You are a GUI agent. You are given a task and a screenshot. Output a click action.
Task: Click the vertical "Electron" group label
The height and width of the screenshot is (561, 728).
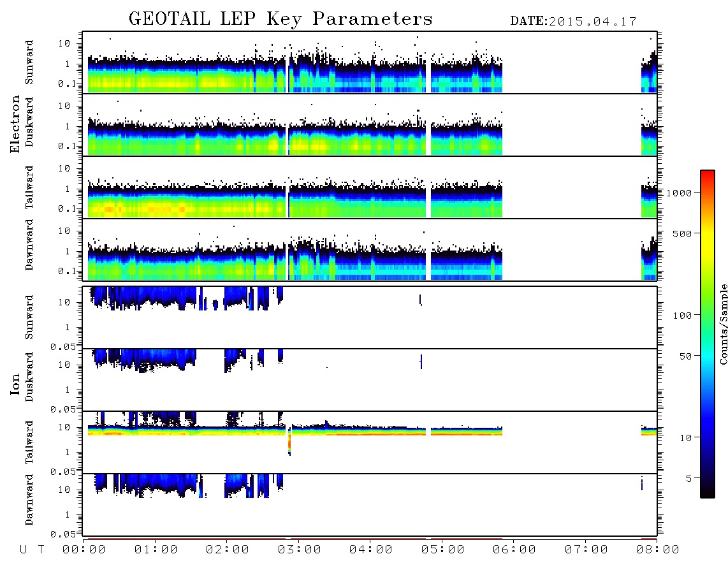pyautogui.click(x=15, y=124)
